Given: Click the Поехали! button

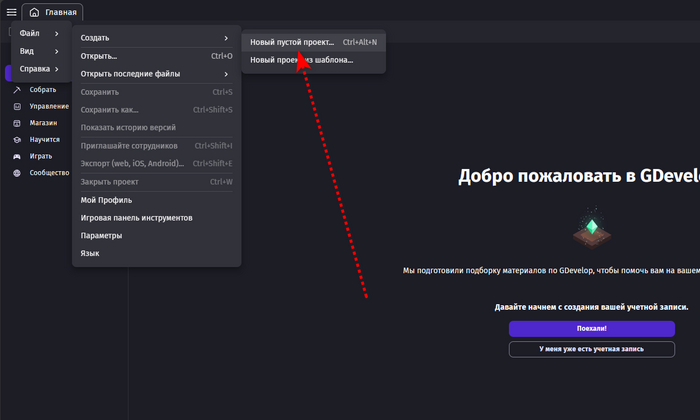Looking at the screenshot, I should (x=592, y=329).
